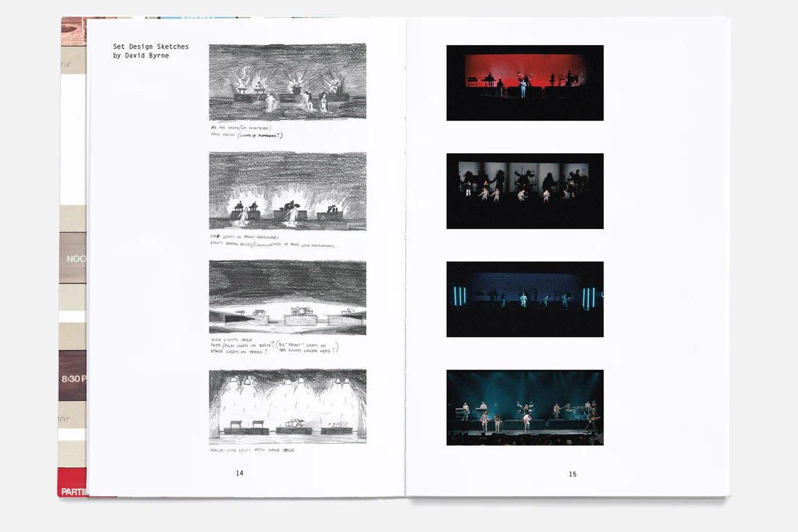
Task: Click the pencil sketch with four bursting pin spots
Action: point(287,82)
